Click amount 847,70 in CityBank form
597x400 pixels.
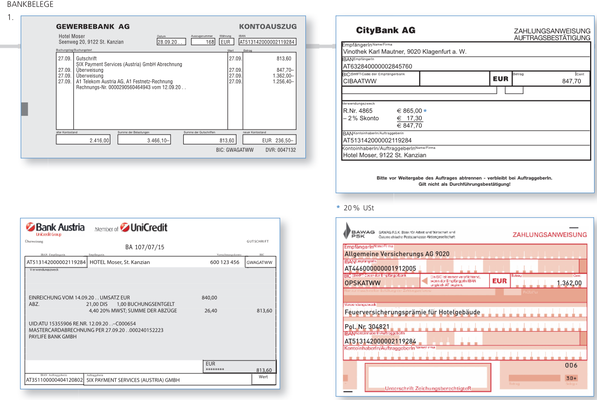[571, 81]
